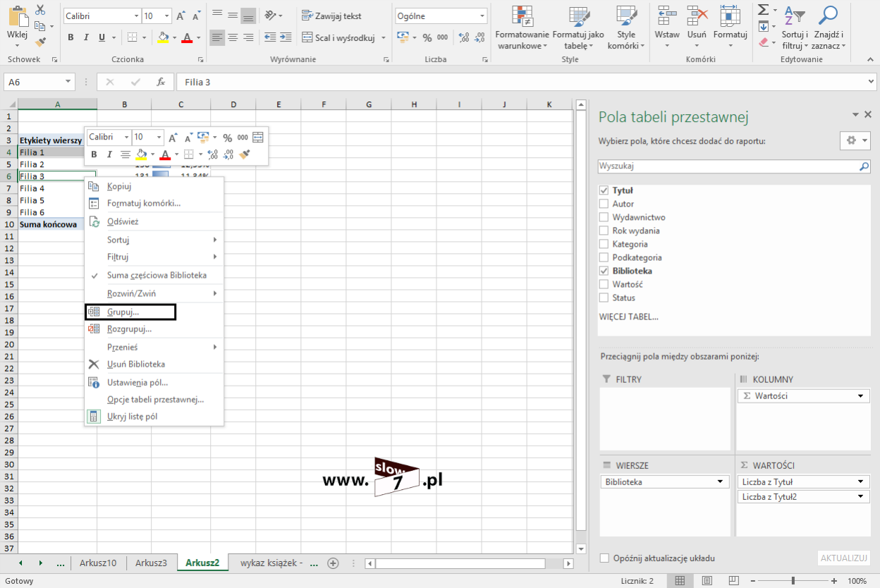Screen dimensions: 880x588
Task: Click the Wstaw insert cells icon
Action: pyautogui.click(x=667, y=16)
